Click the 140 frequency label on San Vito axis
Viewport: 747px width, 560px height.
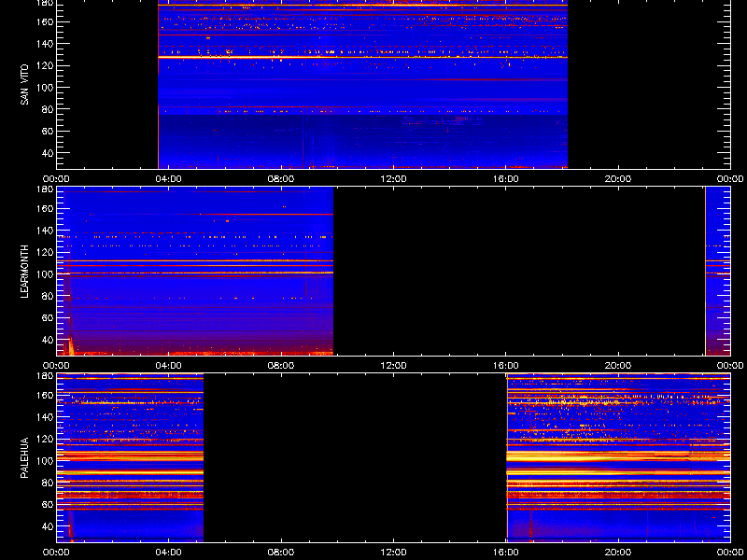[46, 44]
